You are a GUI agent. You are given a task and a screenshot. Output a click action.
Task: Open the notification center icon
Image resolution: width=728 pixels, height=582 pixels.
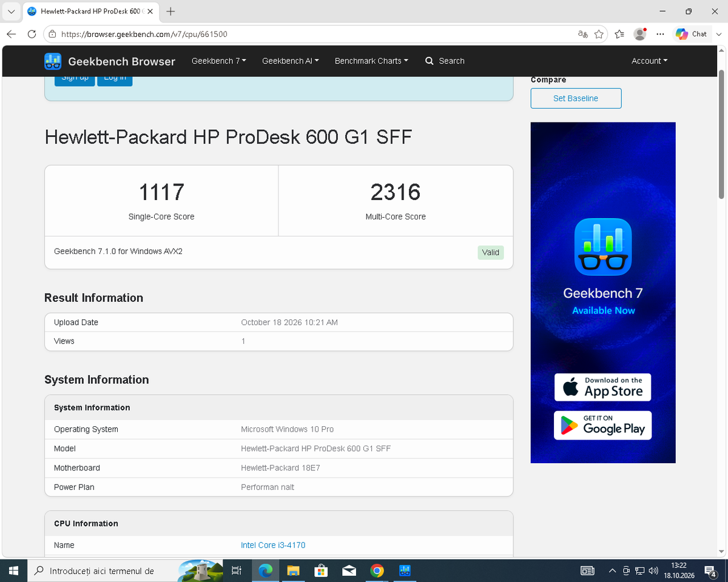pos(710,570)
